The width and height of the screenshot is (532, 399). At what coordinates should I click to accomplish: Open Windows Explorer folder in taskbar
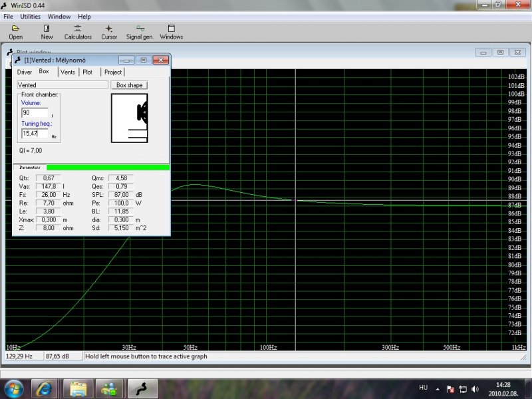(78, 388)
